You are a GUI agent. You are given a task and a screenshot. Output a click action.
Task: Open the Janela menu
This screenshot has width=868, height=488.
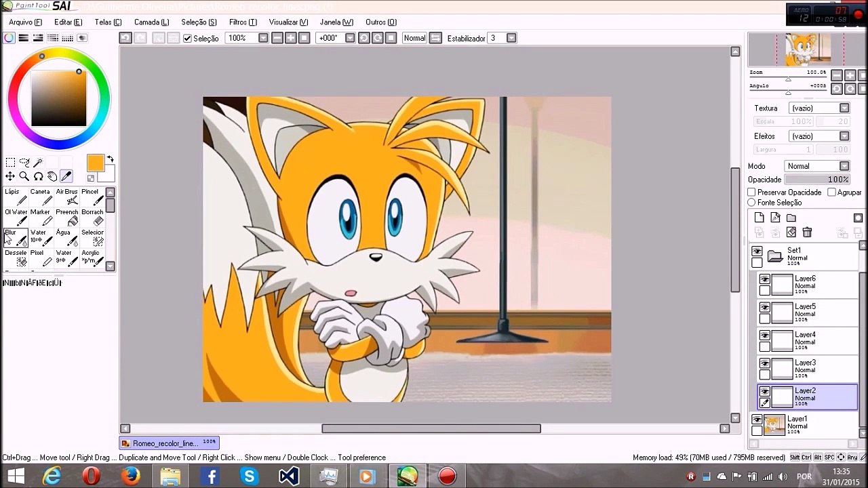336,22
